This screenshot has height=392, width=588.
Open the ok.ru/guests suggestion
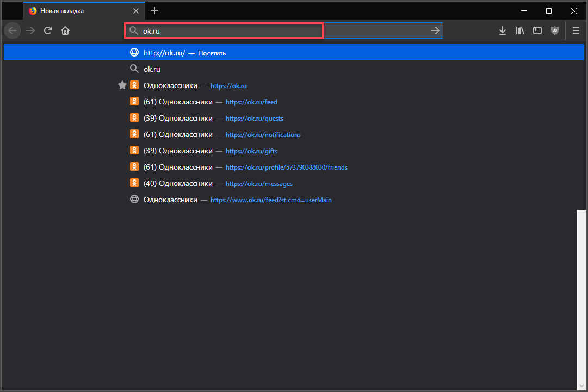pos(213,118)
